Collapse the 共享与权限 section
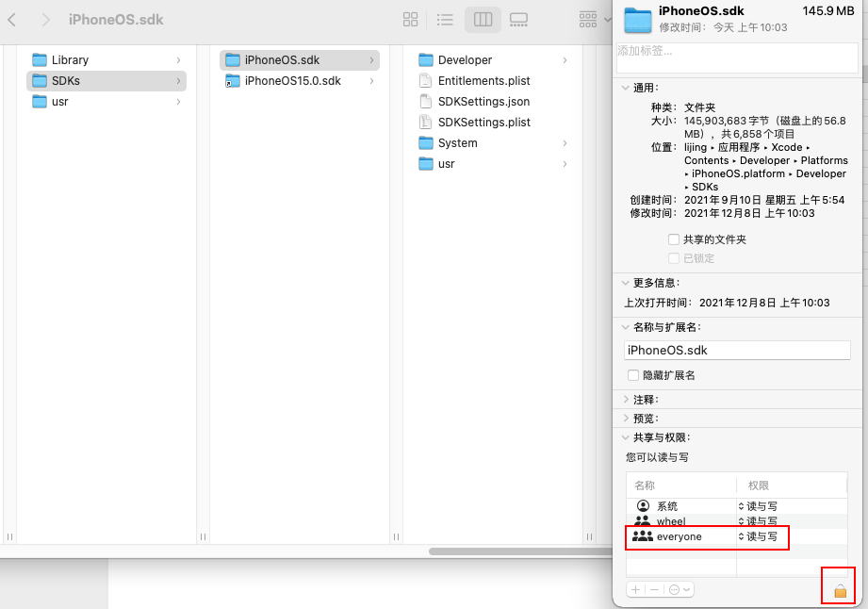This screenshot has height=609, width=868. pyautogui.click(x=625, y=437)
